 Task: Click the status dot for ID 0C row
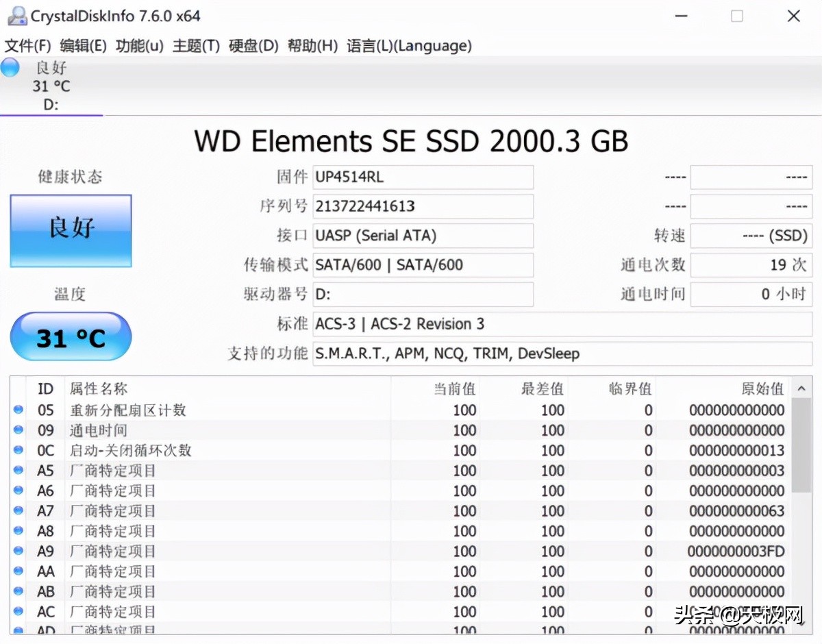[x=18, y=451]
